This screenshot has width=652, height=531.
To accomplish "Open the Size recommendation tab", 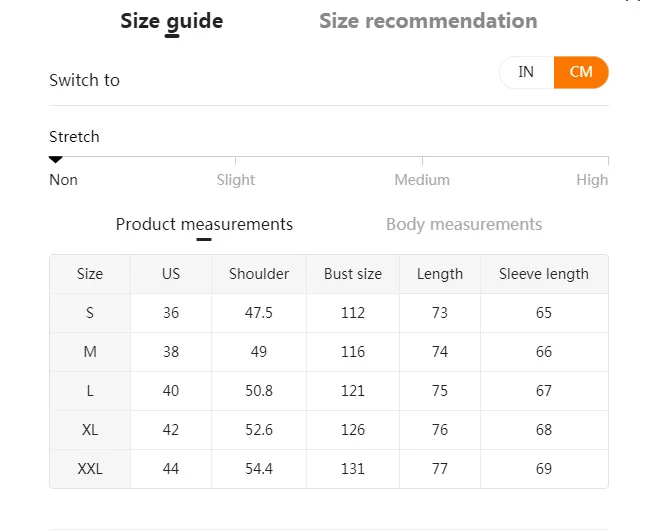I will 428,21.
